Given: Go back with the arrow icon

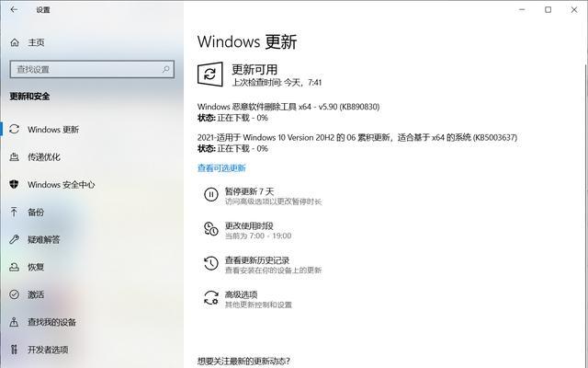Looking at the screenshot, I should [x=14, y=10].
